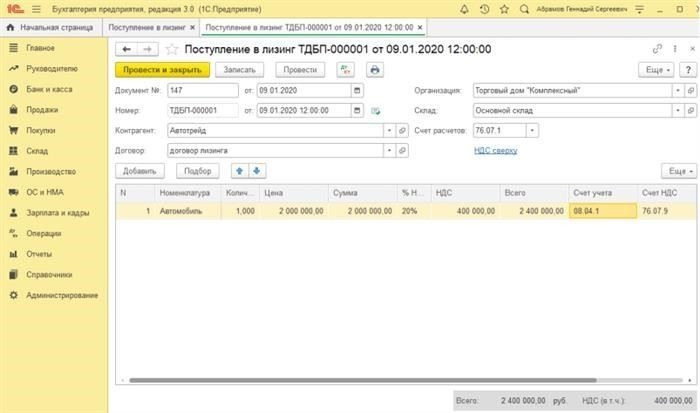Viewport: 700px width, 413px height.
Task: Mark document as favorite with star icon
Action: tap(171, 48)
